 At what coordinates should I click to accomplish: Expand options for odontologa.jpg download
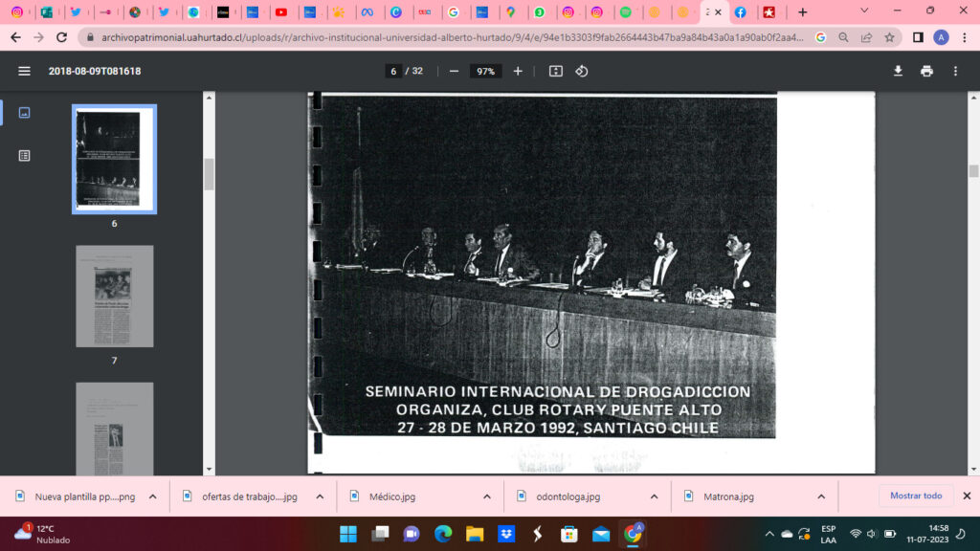[x=655, y=496]
